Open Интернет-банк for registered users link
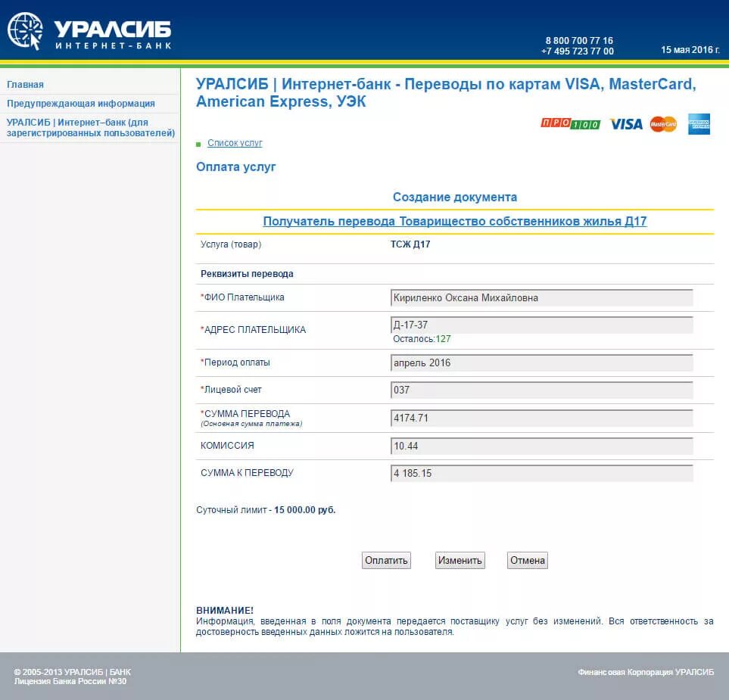 pos(91,127)
